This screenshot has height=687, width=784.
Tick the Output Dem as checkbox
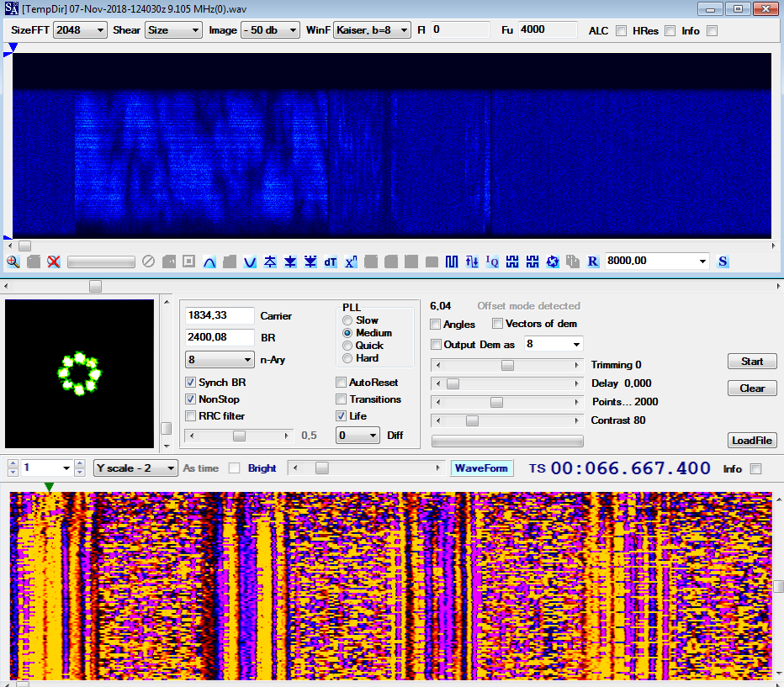(x=436, y=344)
